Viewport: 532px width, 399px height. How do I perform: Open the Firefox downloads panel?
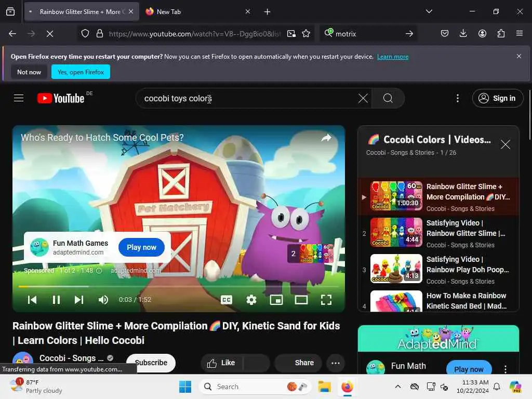pyautogui.click(x=463, y=33)
